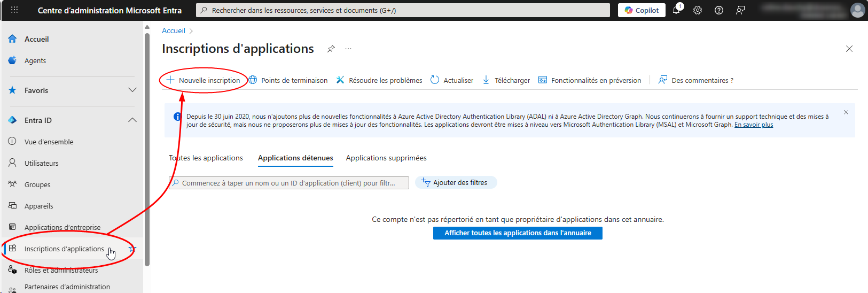Open the En savoir plus link
The image size is (868, 293).
click(754, 125)
